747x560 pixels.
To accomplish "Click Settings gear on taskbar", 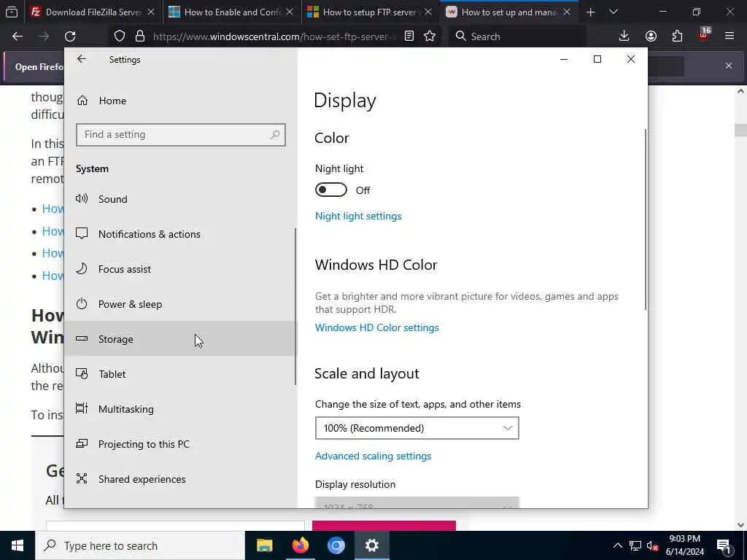I will pyautogui.click(x=371, y=545).
